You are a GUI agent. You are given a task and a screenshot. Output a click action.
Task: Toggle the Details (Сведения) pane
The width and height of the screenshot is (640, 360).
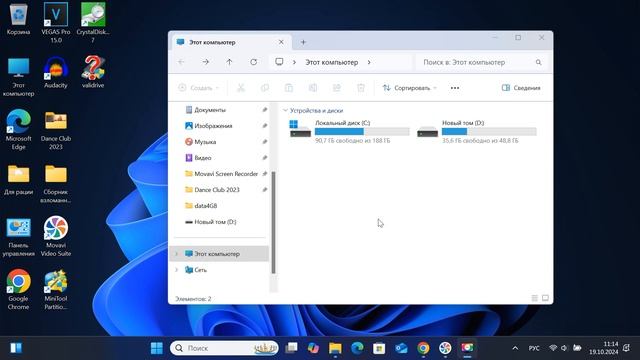click(521, 88)
